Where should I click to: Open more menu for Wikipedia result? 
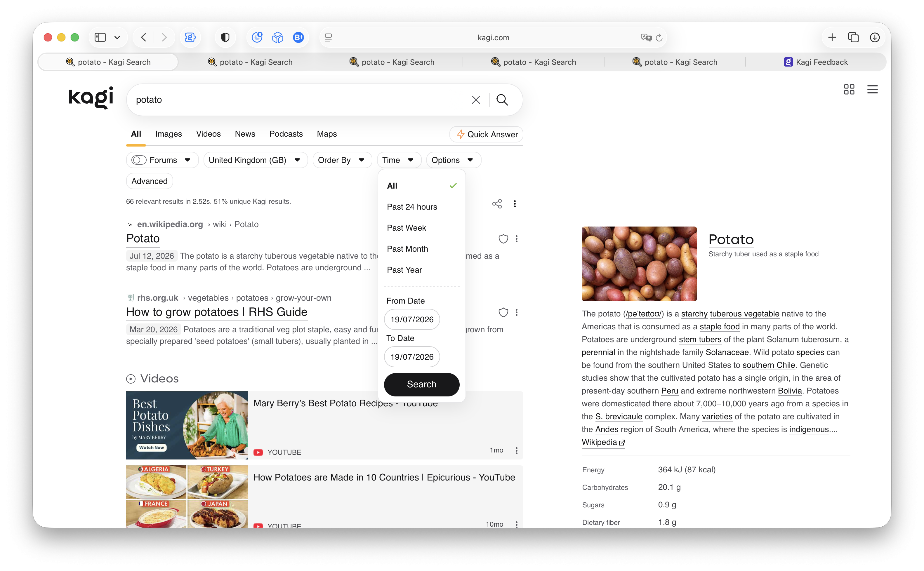pos(516,239)
